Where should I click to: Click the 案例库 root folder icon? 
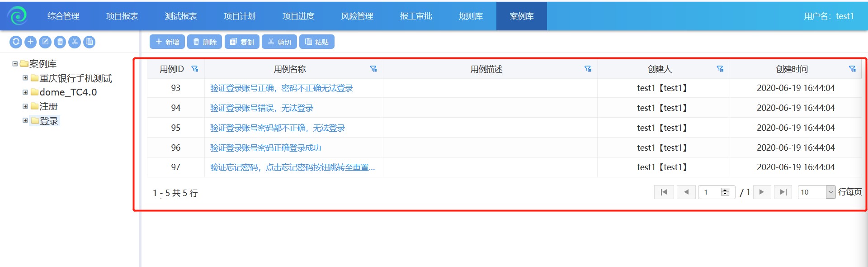pos(24,64)
